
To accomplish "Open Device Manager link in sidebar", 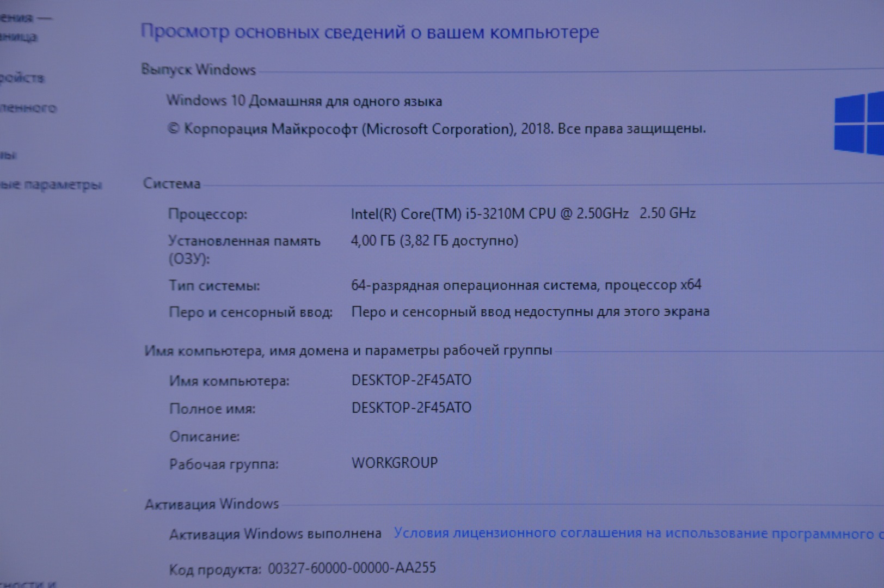I will click(22, 78).
